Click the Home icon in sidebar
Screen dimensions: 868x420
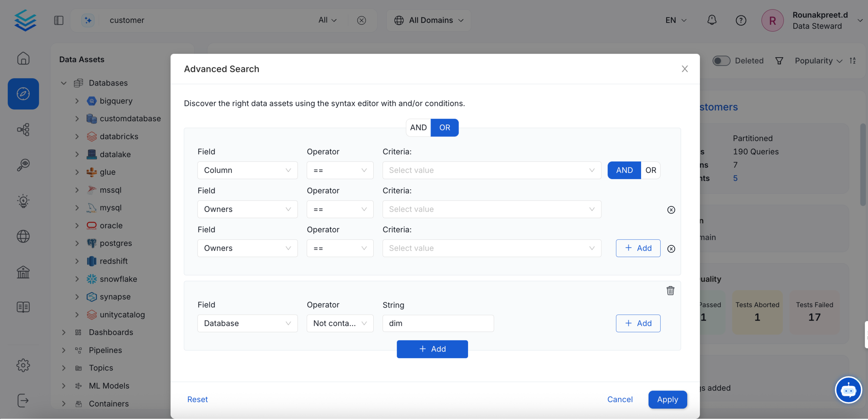[23, 58]
